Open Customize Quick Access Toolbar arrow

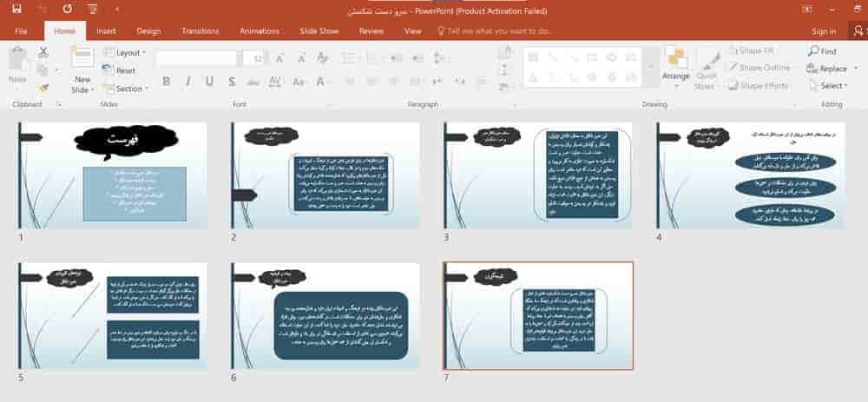point(117,10)
